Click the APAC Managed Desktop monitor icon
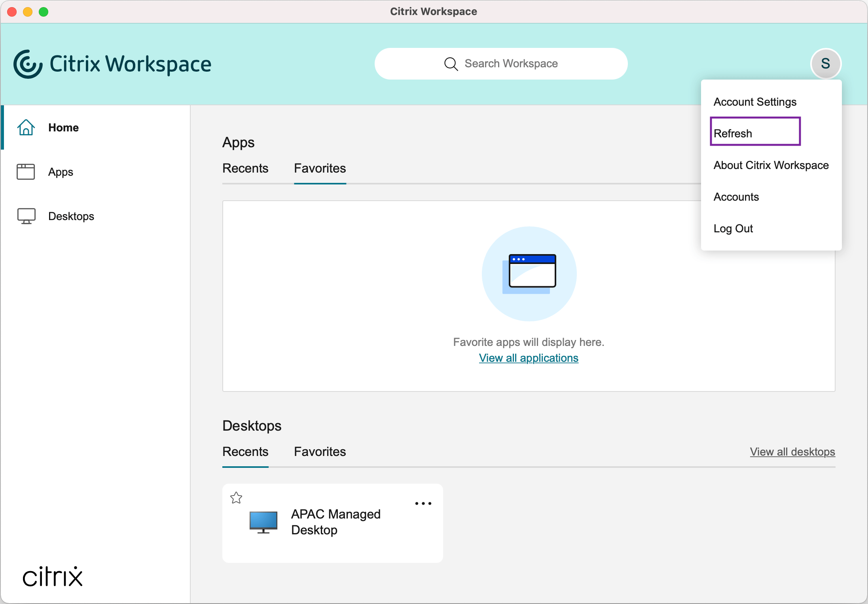This screenshot has height=604, width=868. [263, 522]
